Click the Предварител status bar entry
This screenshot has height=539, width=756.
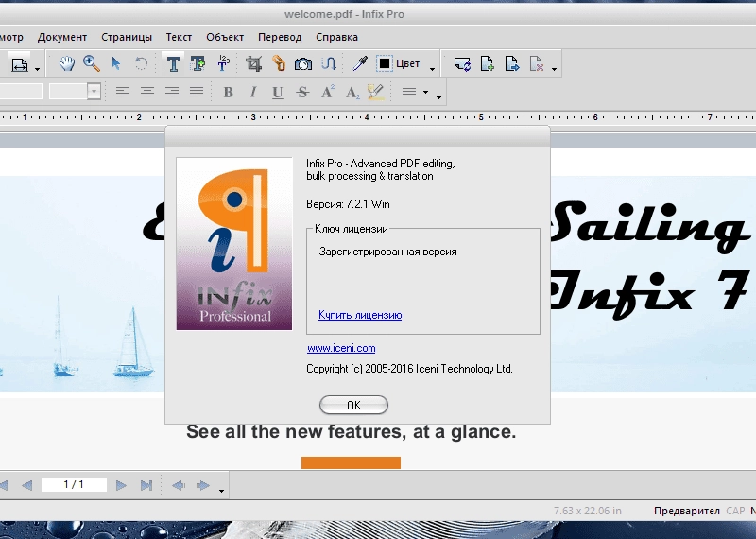click(x=686, y=511)
